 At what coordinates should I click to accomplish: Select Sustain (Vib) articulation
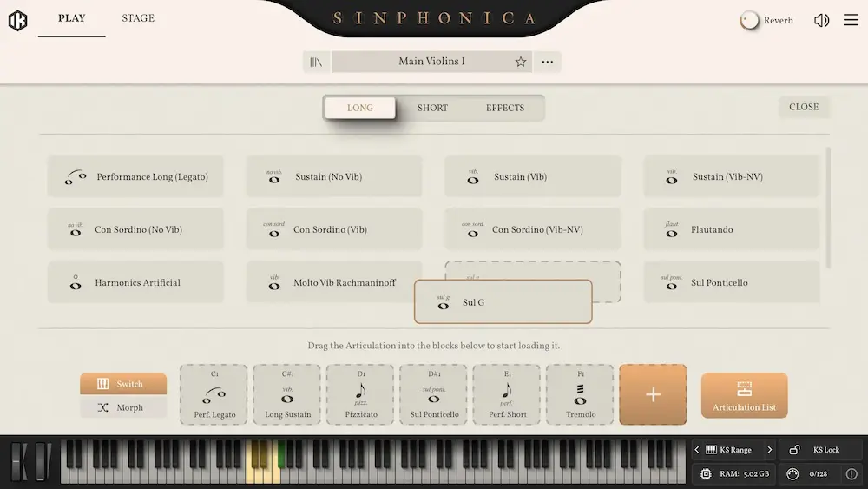[533, 176]
